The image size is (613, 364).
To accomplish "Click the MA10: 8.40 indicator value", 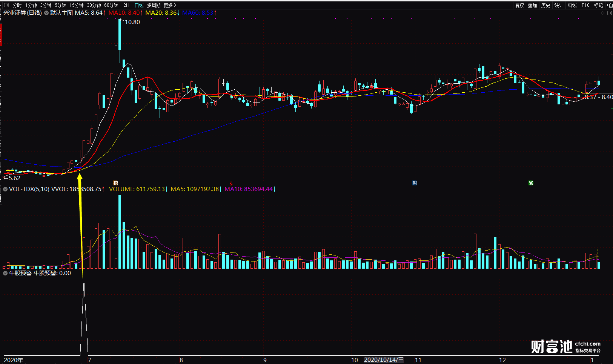I will click(124, 13).
